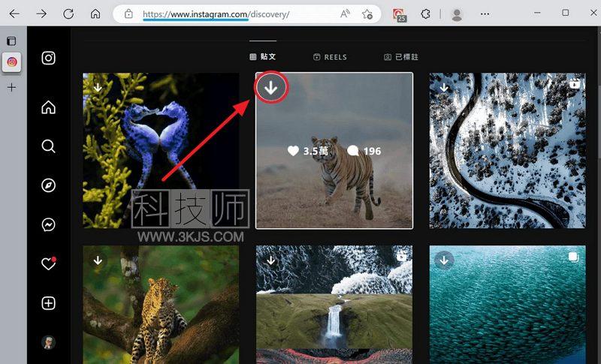The height and width of the screenshot is (364, 601).
Task: Open the browser profile avatar
Action: click(457, 14)
